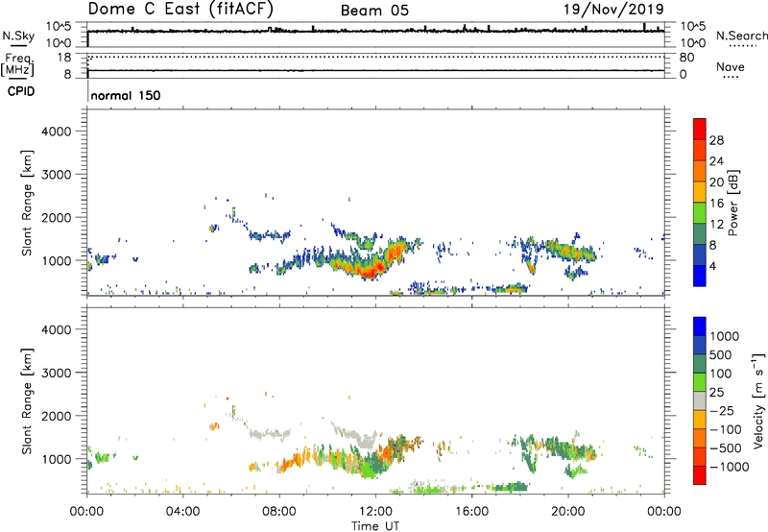The width and height of the screenshot is (768, 532).
Task: Click the 'Time UT' axis title
Action: pyautogui.click(x=375, y=526)
